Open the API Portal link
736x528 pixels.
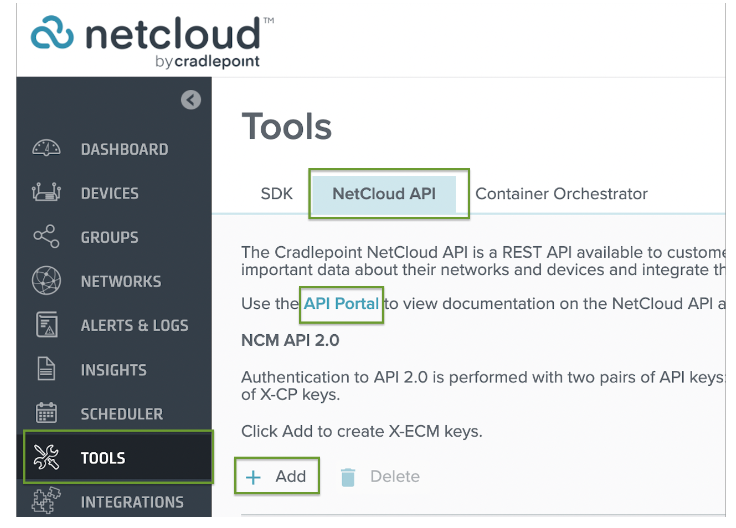pyautogui.click(x=341, y=304)
